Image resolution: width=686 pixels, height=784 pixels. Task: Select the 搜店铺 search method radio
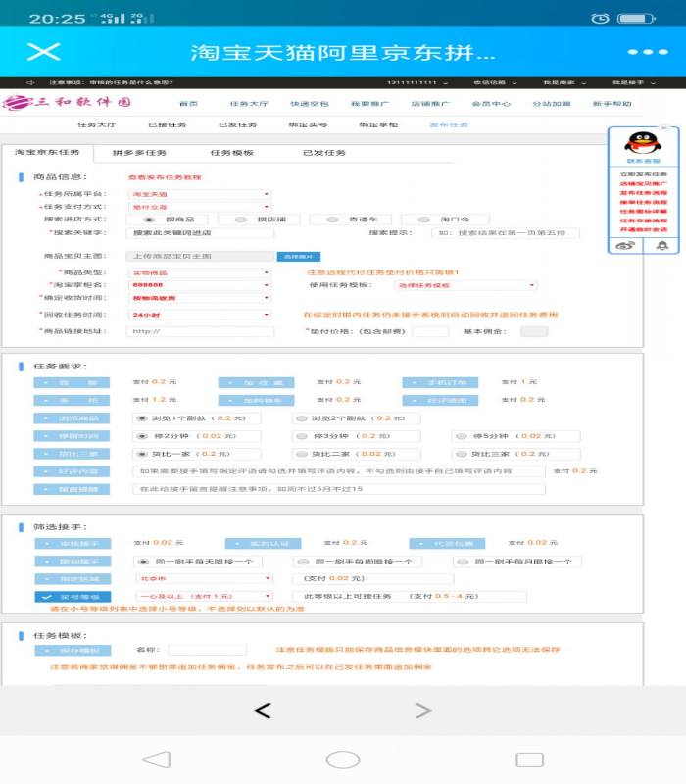click(226, 220)
